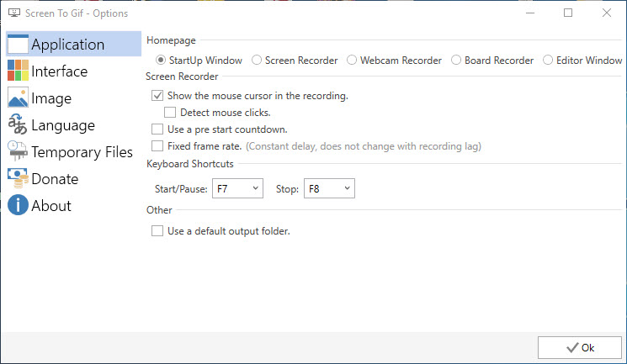Tick the Fixed frame rate checkbox
Screen dimensions: 627x364
157,145
